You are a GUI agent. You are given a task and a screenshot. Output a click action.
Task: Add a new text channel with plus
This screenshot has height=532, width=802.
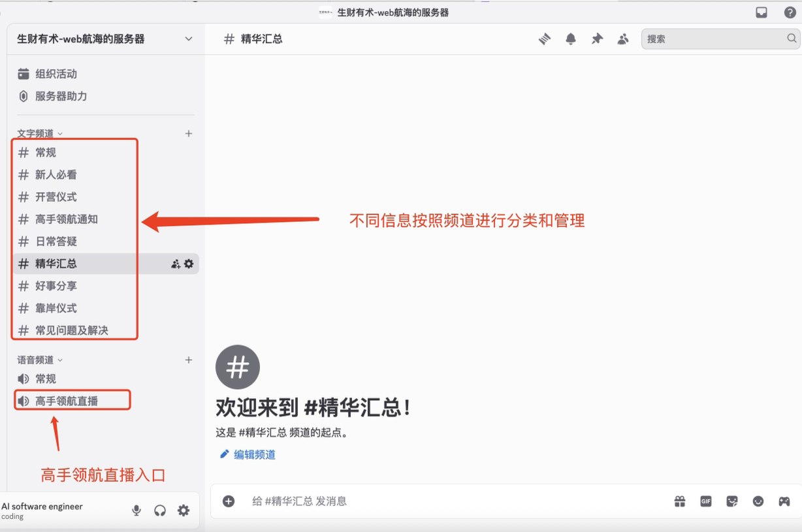[189, 133]
